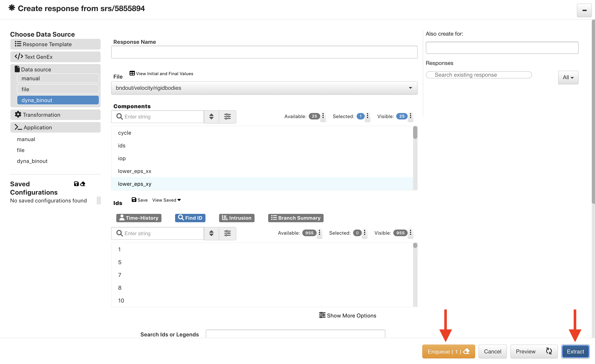Click the eraser icon in Saved Configurations
The width and height of the screenshot is (595, 364).
coord(83,184)
